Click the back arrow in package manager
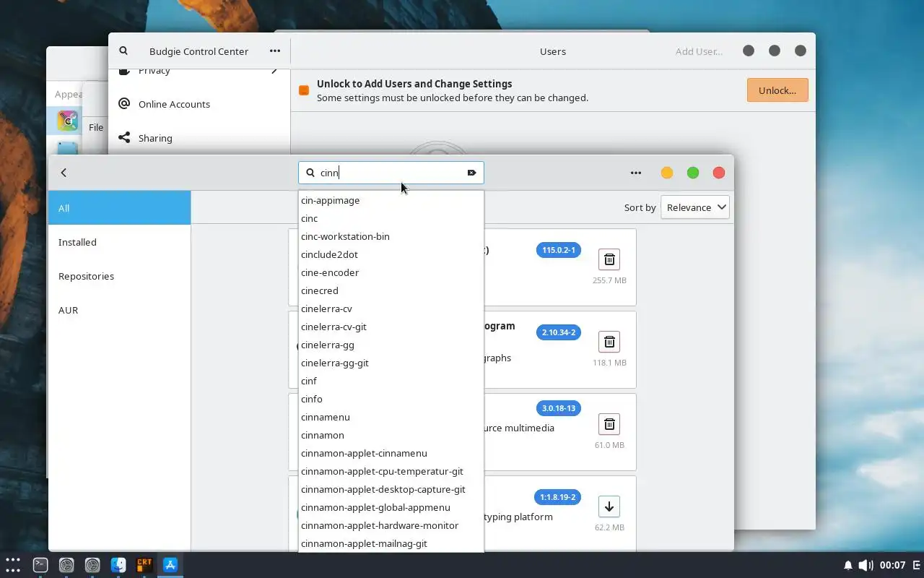The image size is (924, 578). [x=64, y=173]
